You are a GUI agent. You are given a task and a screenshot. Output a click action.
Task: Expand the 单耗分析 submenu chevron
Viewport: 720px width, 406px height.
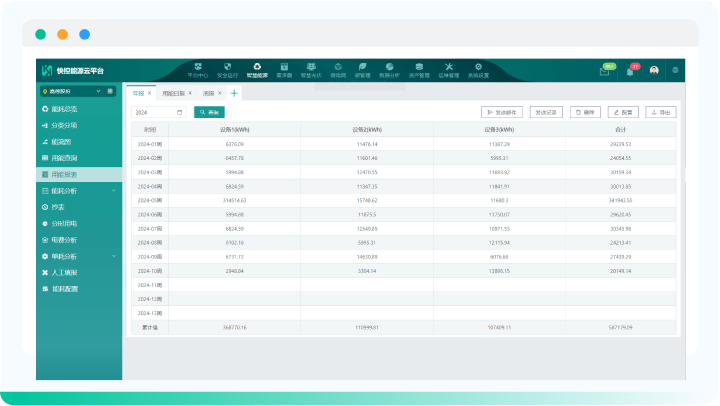[114, 256]
